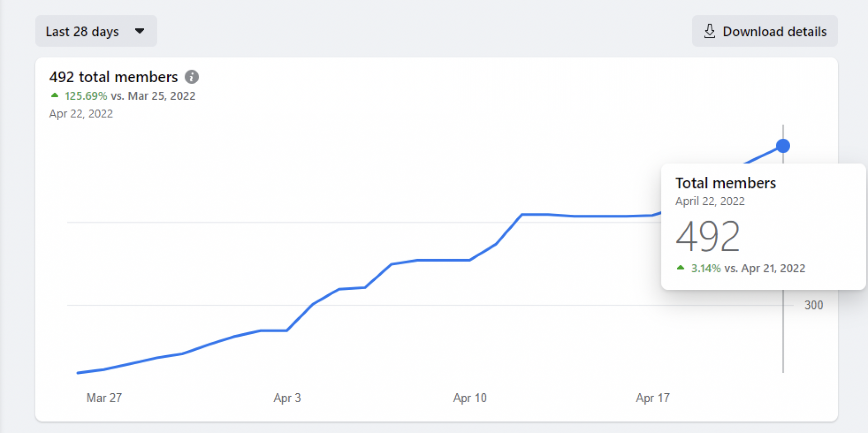Click the download arrow icon
868x433 pixels.
(709, 31)
